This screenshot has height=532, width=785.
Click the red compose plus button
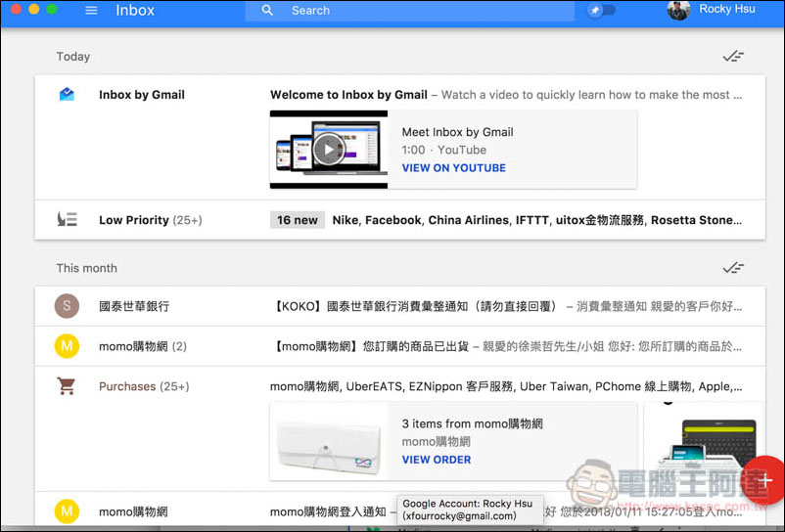[763, 480]
